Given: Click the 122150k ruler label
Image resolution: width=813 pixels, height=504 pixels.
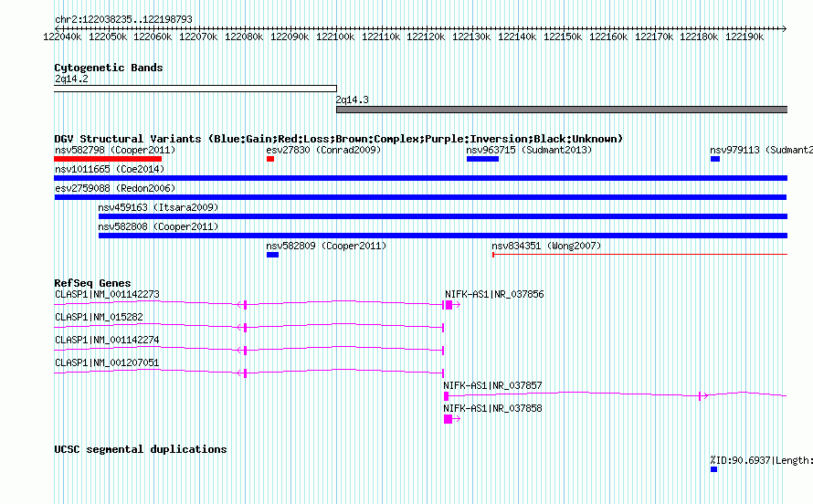Looking at the screenshot, I should 563,37.
